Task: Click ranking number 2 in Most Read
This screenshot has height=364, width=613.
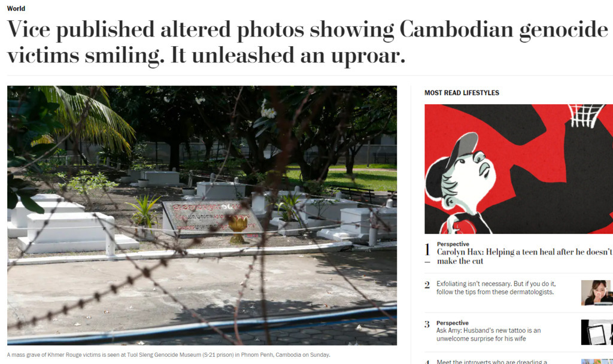Action: pyautogui.click(x=427, y=285)
